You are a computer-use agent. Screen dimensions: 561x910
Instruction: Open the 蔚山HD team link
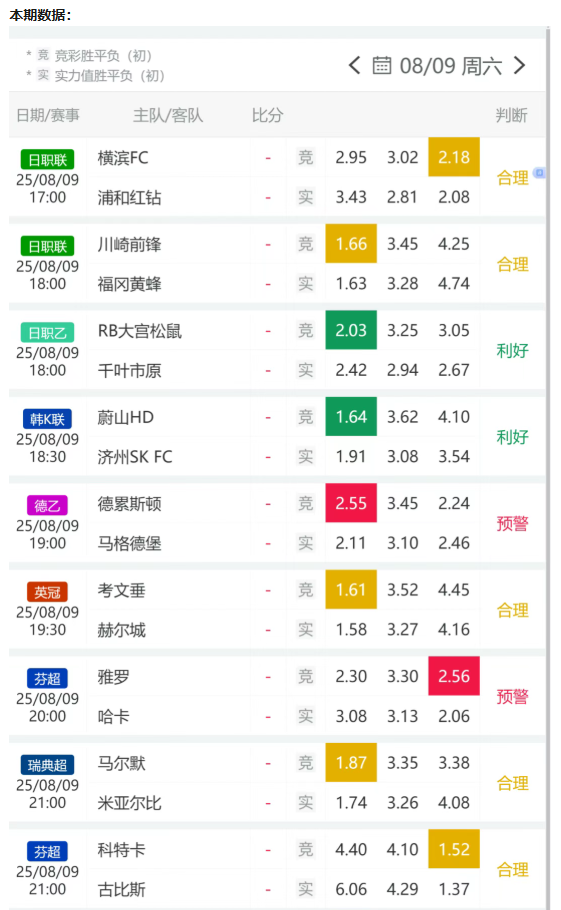(x=125, y=417)
